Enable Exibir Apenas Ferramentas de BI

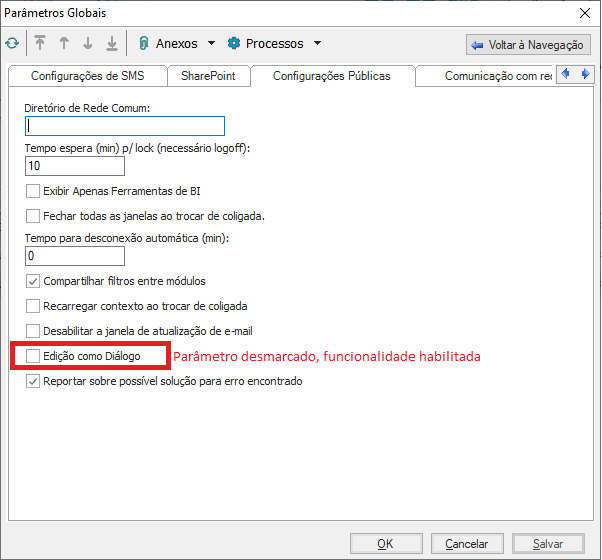(33, 191)
